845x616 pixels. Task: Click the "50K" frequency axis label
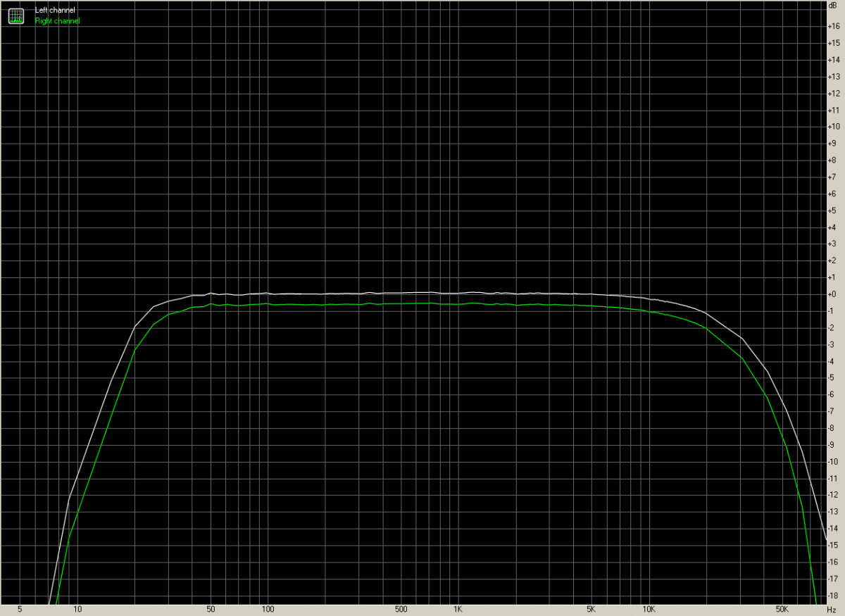tap(782, 609)
